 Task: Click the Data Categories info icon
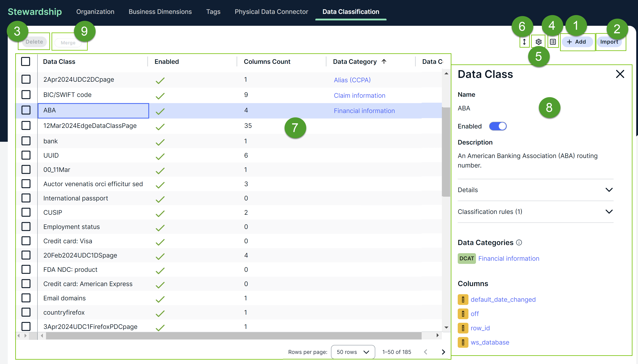pyautogui.click(x=519, y=242)
